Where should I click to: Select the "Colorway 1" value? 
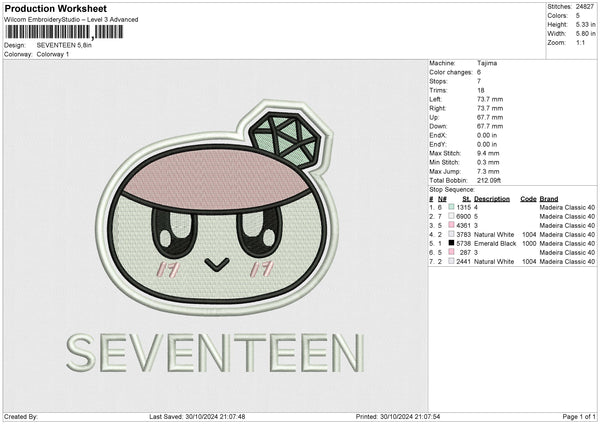[x=53, y=54]
